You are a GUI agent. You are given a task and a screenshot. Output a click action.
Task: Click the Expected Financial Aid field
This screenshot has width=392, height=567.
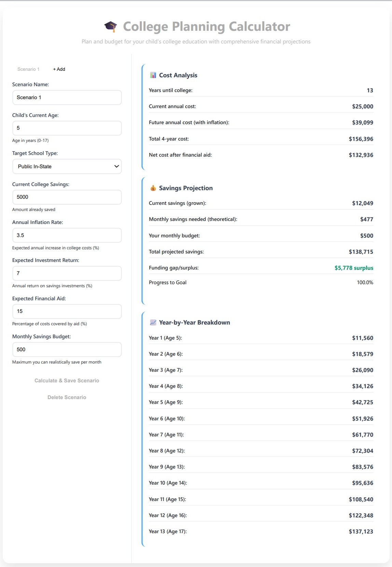[x=67, y=311]
